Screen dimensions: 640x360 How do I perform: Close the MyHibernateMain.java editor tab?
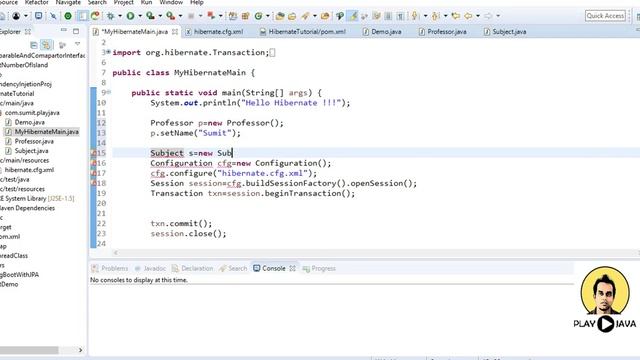175,31
